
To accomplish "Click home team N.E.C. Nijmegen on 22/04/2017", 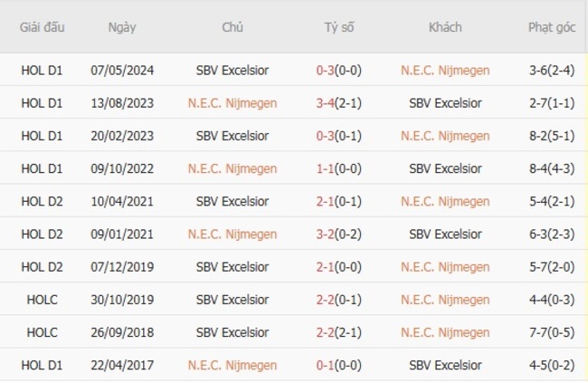I will [232, 365].
